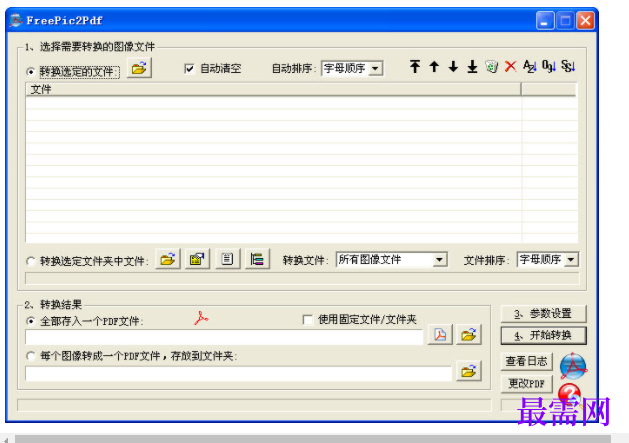Image resolution: width=629 pixels, height=443 pixels.
Task: Open help with the red question mark
Action: tap(569, 393)
